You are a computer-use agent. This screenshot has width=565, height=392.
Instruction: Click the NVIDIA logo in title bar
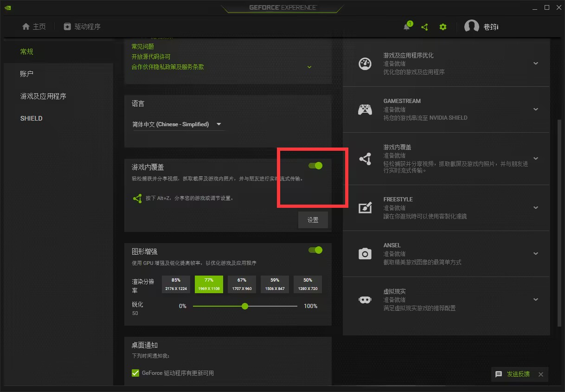tap(8, 7)
